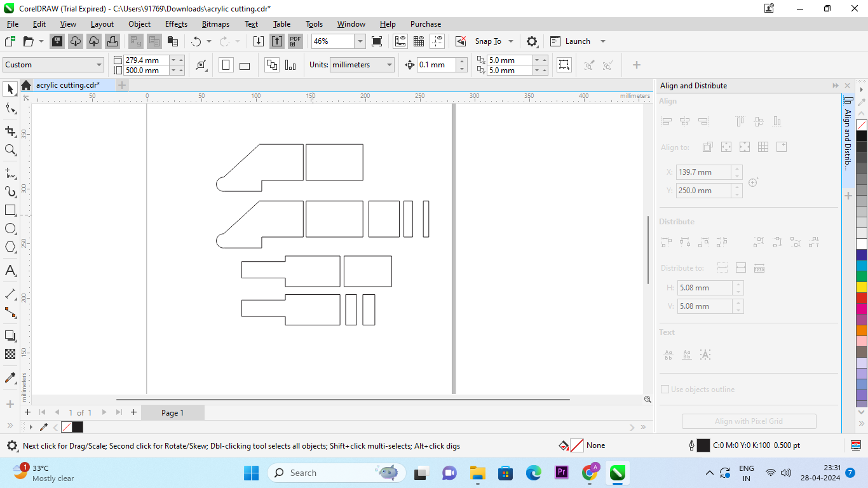868x488 pixels.
Task: Select the Pick tool in the toolbox
Action: coord(10,89)
